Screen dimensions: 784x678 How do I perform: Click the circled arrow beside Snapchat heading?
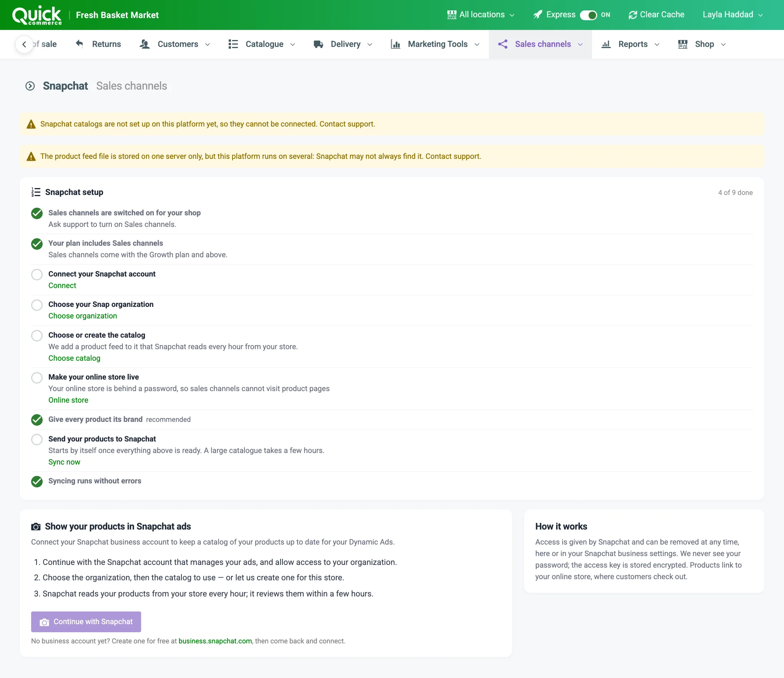[30, 86]
